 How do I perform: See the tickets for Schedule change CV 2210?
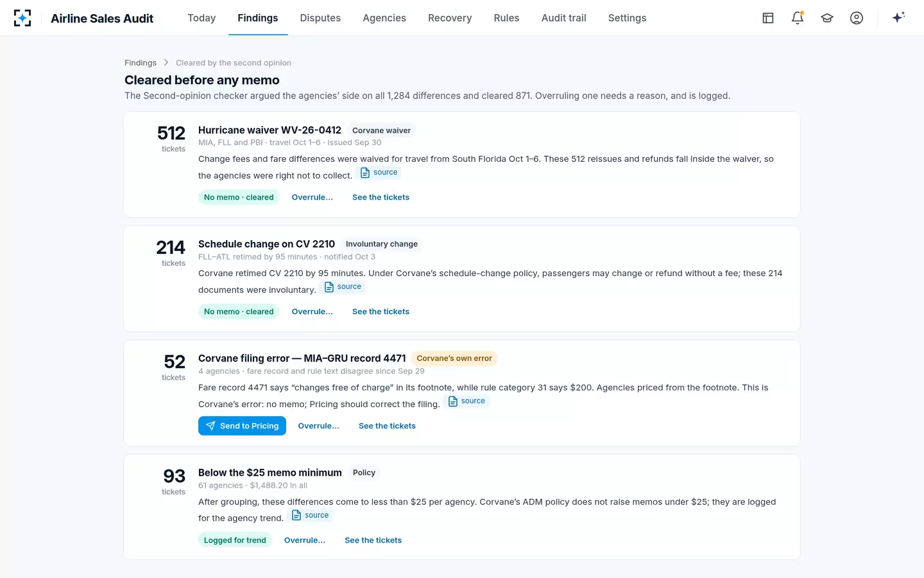pyautogui.click(x=381, y=311)
